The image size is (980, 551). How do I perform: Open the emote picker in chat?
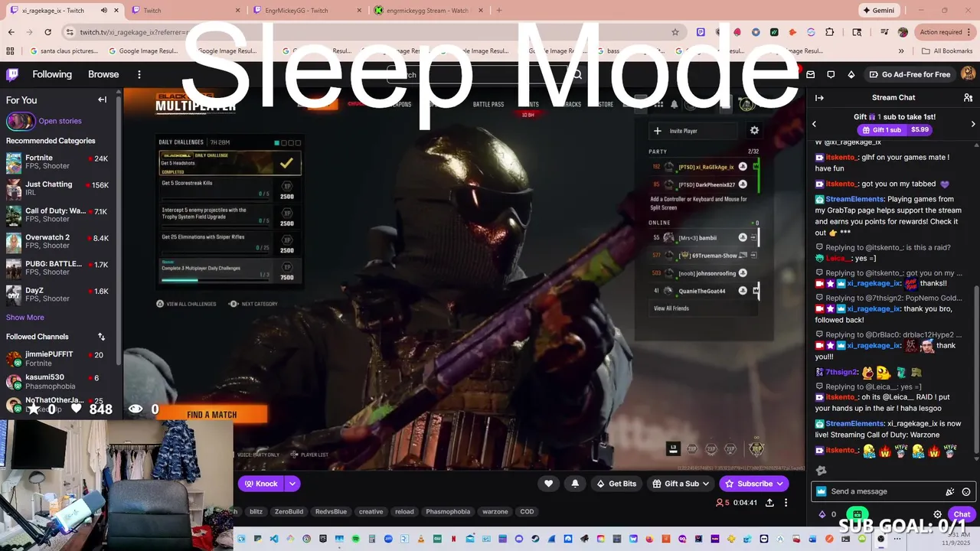pos(966,491)
